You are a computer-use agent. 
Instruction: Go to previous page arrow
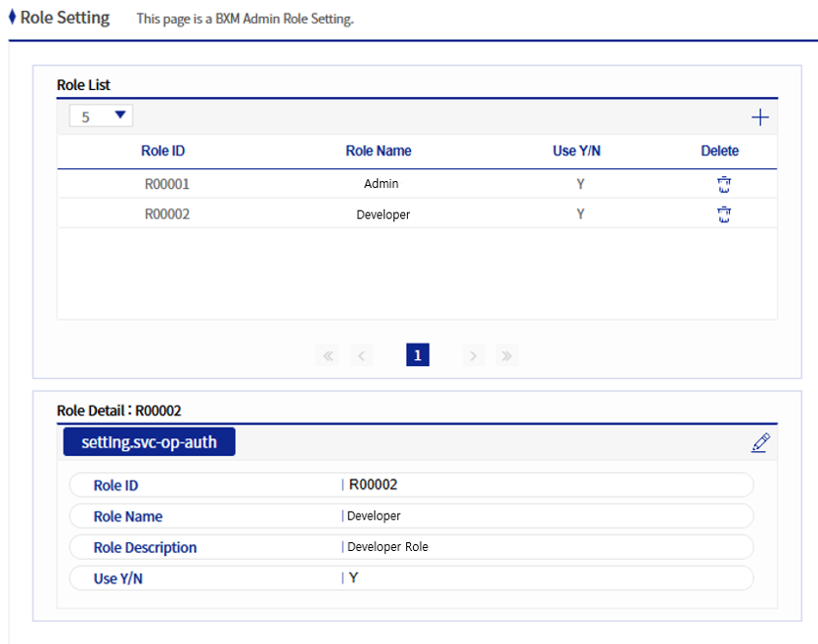(361, 355)
